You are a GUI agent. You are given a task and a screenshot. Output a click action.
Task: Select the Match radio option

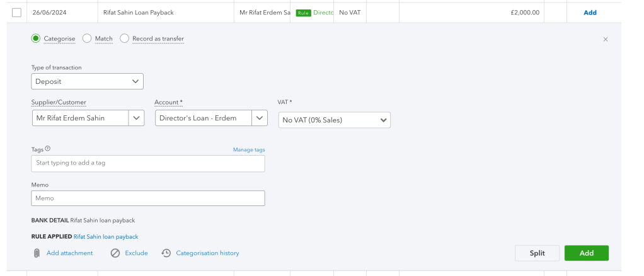87,38
